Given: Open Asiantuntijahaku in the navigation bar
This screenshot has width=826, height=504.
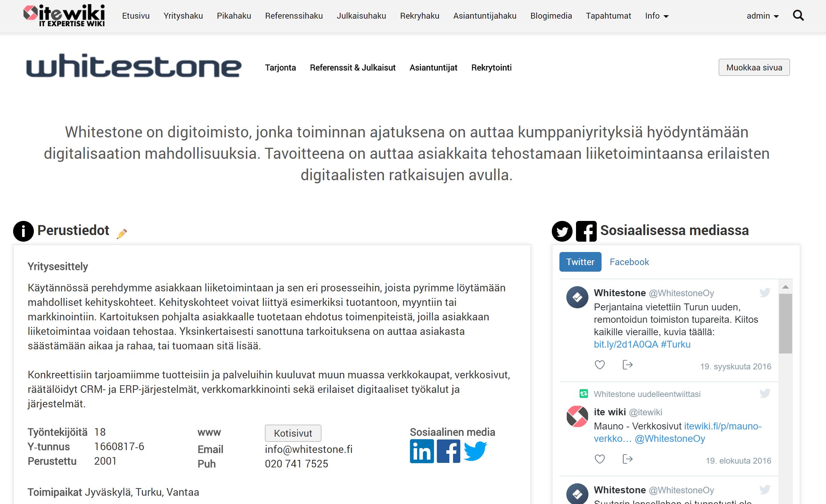Looking at the screenshot, I should pyautogui.click(x=485, y=16).
